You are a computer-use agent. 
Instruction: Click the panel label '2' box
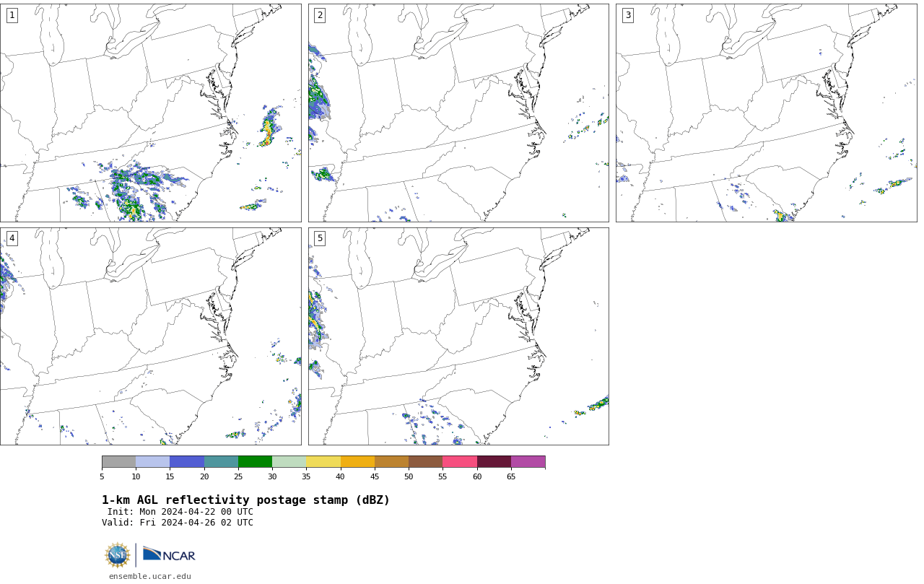click(x=320, y=15)
